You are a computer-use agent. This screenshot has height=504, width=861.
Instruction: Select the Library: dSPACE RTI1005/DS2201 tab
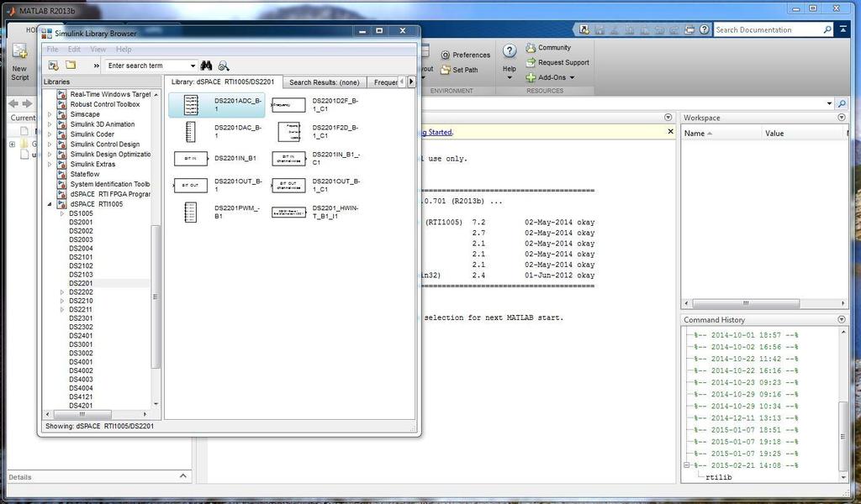coord(223,81)
